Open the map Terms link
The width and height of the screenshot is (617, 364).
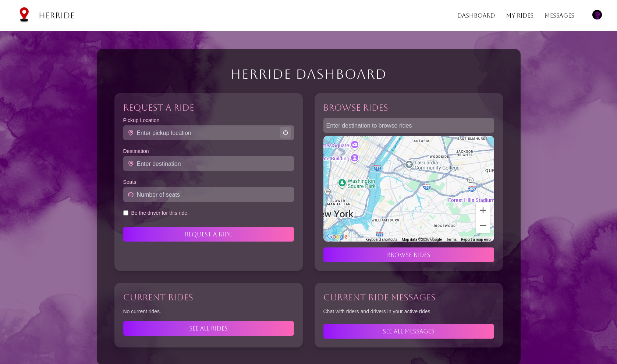(451, 239)
